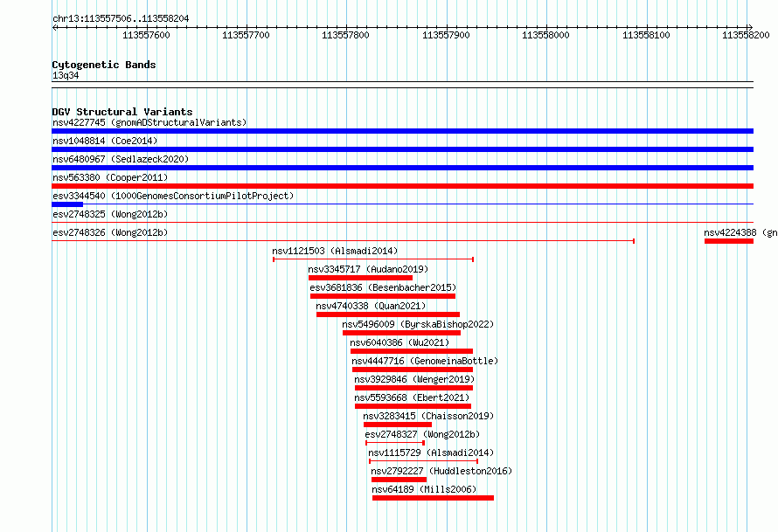778x532 pixels.
Task: Click the blue bar under nsv1048814
Action: pyautogui.click(x=402, y=149)
